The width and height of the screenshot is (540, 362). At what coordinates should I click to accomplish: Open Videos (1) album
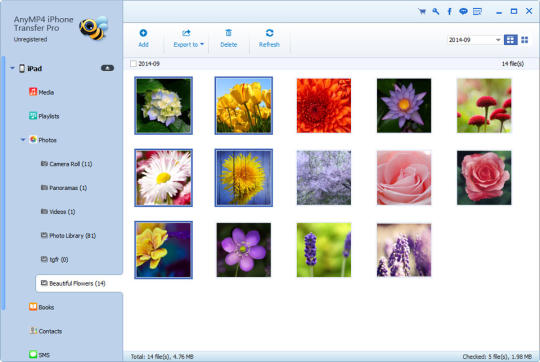(x=58, y=211)
